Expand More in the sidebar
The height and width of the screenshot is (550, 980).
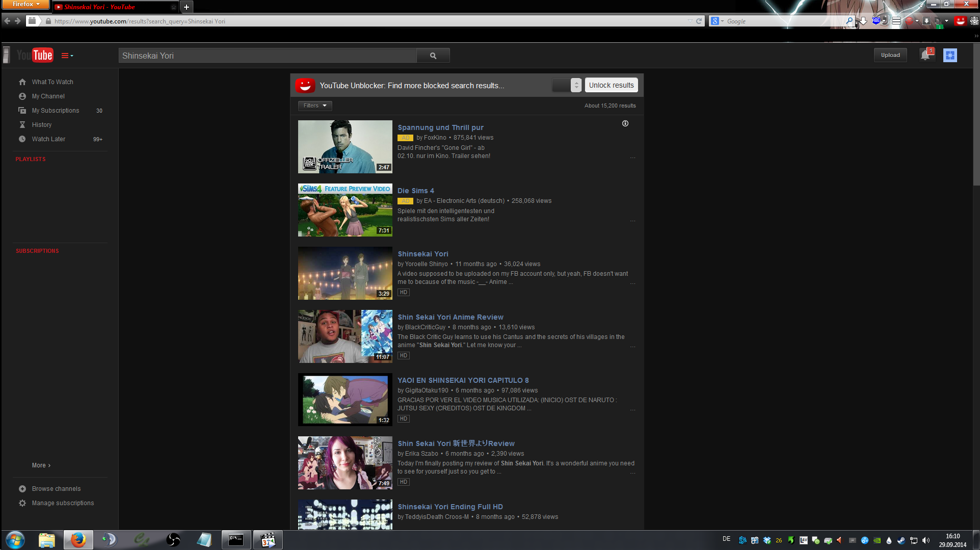pyautogui.click(x=41, y=465)
